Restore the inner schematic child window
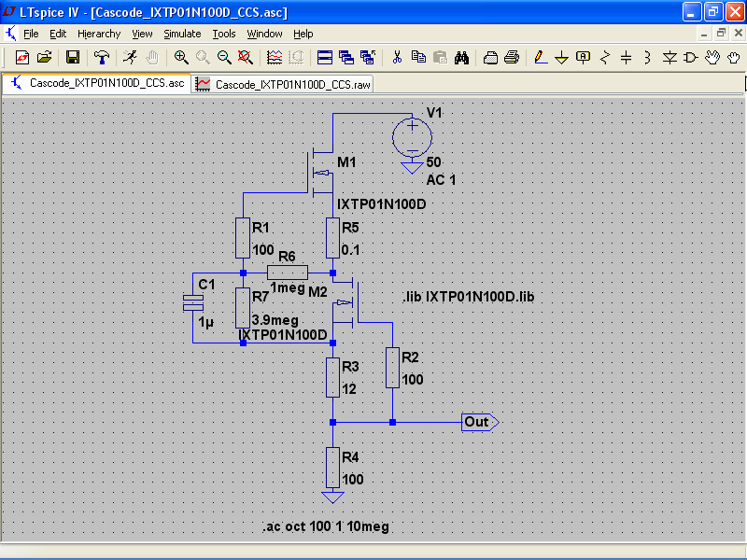Image resolution: width=747 pixels, height=560 pixels. pos(721,33)
